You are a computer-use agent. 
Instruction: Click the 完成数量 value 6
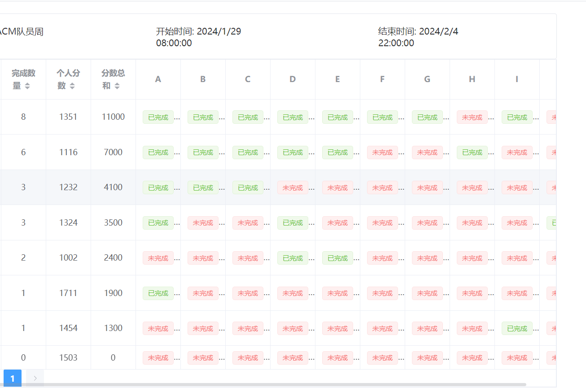pyautogui.click(x=23, y=152)
